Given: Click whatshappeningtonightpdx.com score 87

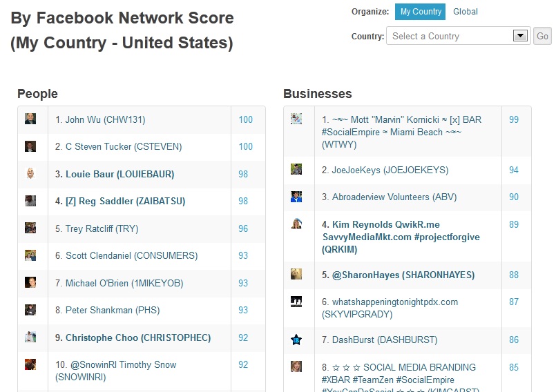Looking at the screenshot, I should (514, 302).
